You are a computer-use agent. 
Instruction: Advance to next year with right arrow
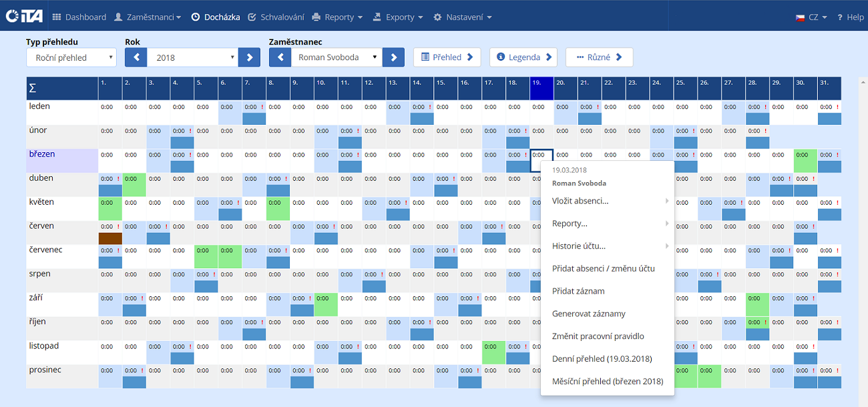click(249, 57)
